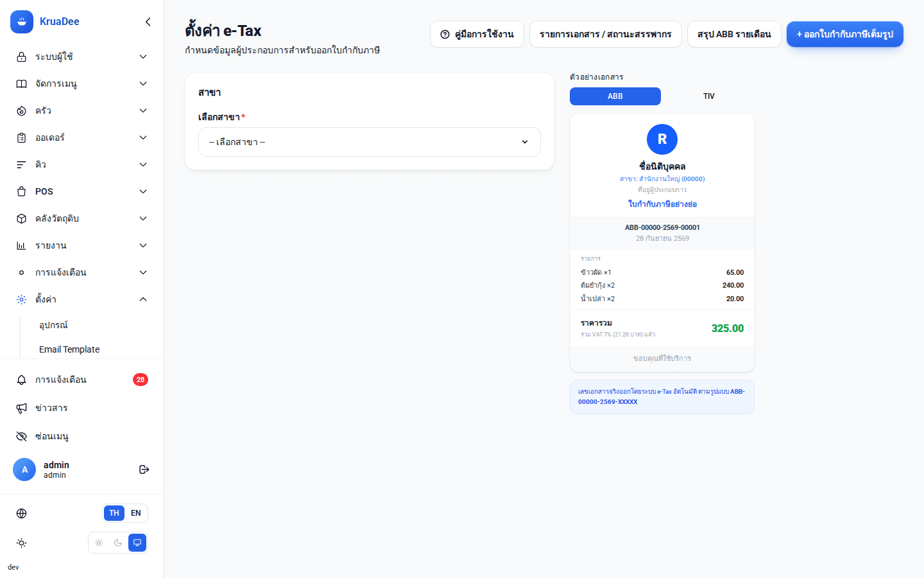
Task: Click the ใบกำกับภาษีอย่างย่อ heading in preview
Action: [662, 204]
